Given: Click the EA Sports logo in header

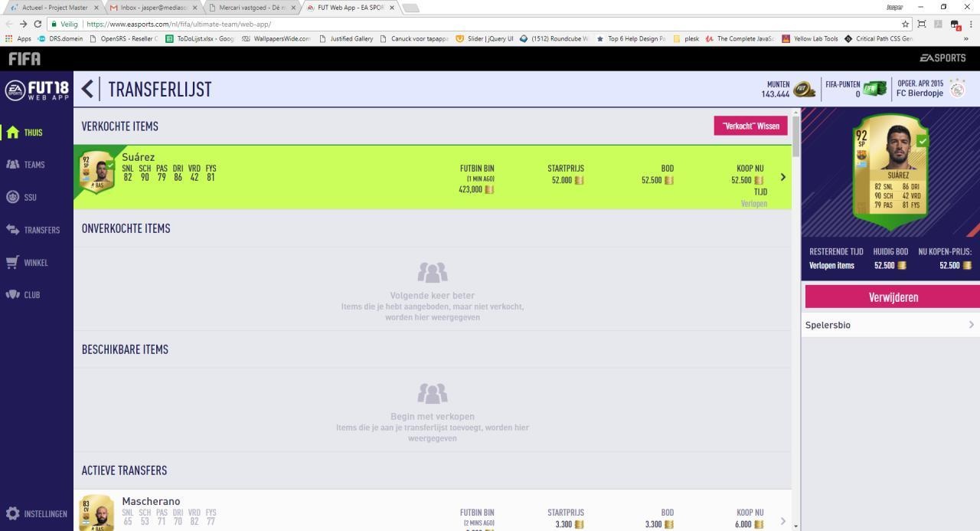Looking at the screenshot, I should 942,58.
